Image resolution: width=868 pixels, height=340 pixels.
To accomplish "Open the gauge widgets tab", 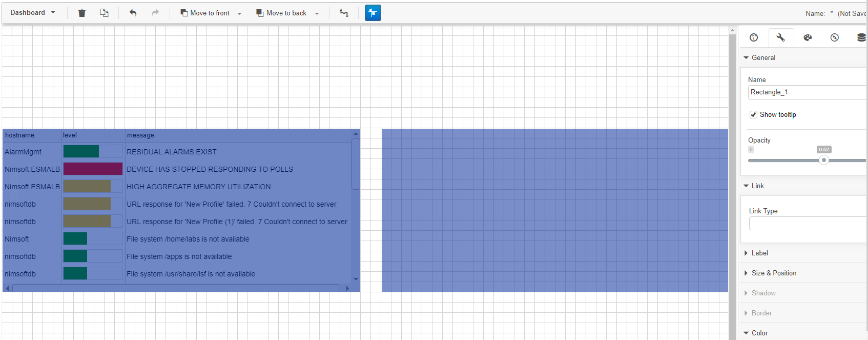I will click(x=754, y=37).
